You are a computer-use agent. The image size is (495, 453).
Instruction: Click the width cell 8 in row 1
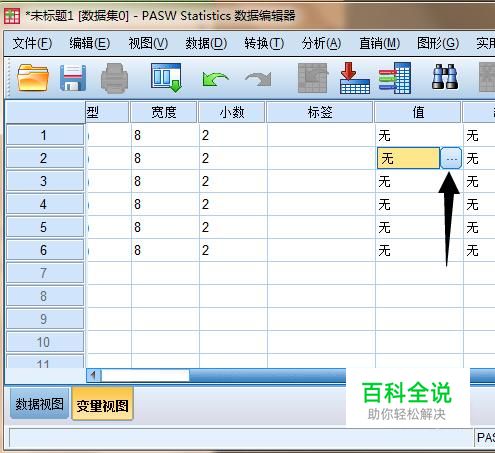tap(165, 135)
